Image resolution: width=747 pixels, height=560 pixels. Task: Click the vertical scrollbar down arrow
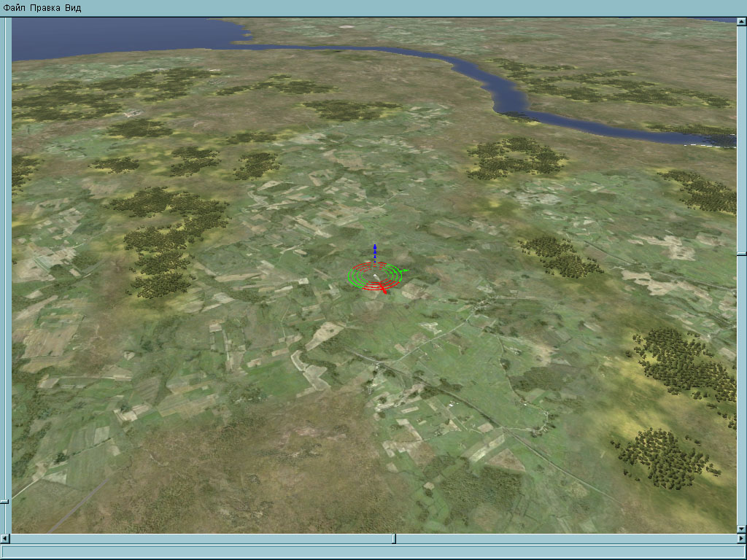742,529
